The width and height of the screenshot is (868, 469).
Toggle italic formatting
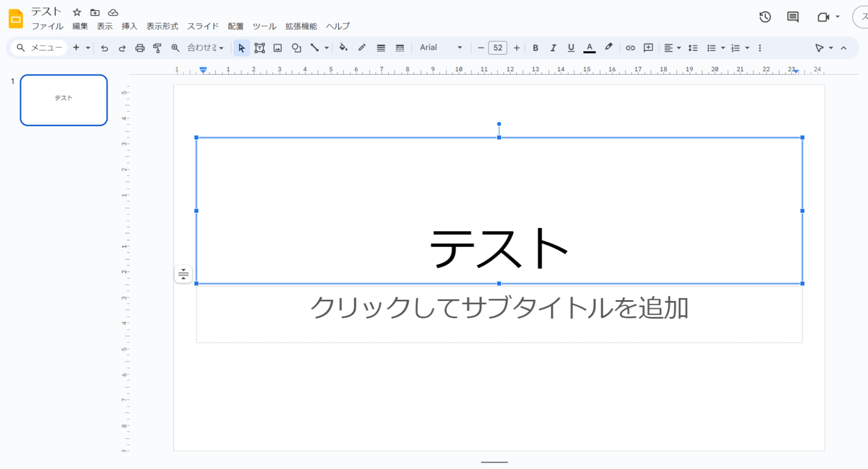coord(553,48)
